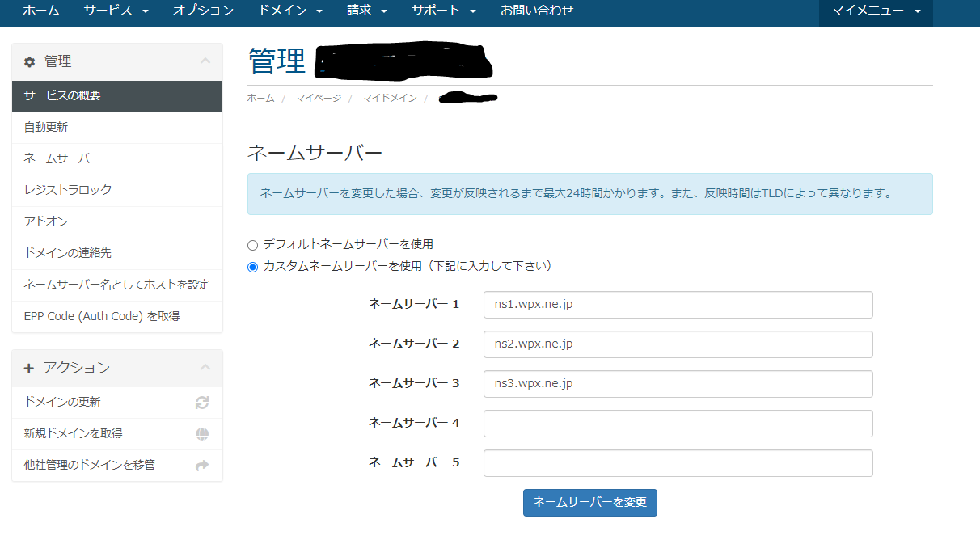Click the gear icon beside 管理 panel title
Screen dimensions: 980x540
pos(30,61)
